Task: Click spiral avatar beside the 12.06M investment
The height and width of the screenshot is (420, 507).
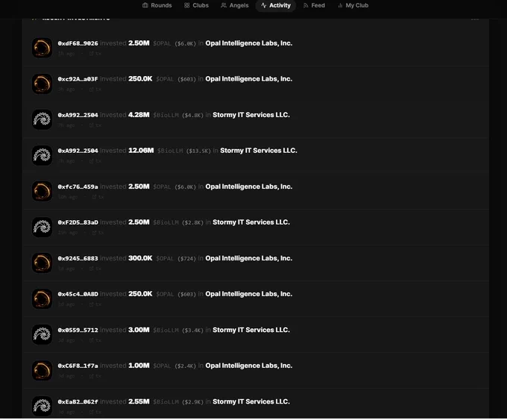Action: point(42,155)
